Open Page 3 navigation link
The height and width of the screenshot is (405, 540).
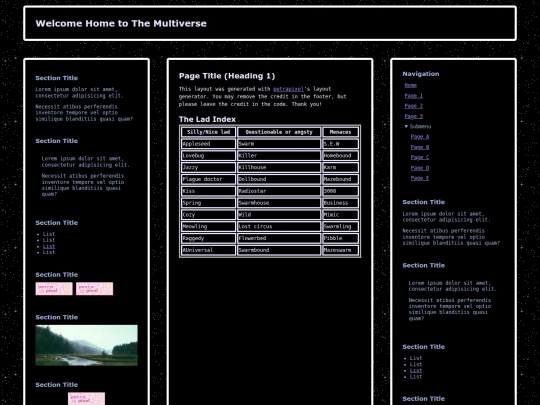pyautogui.click(x=414, y=116)
